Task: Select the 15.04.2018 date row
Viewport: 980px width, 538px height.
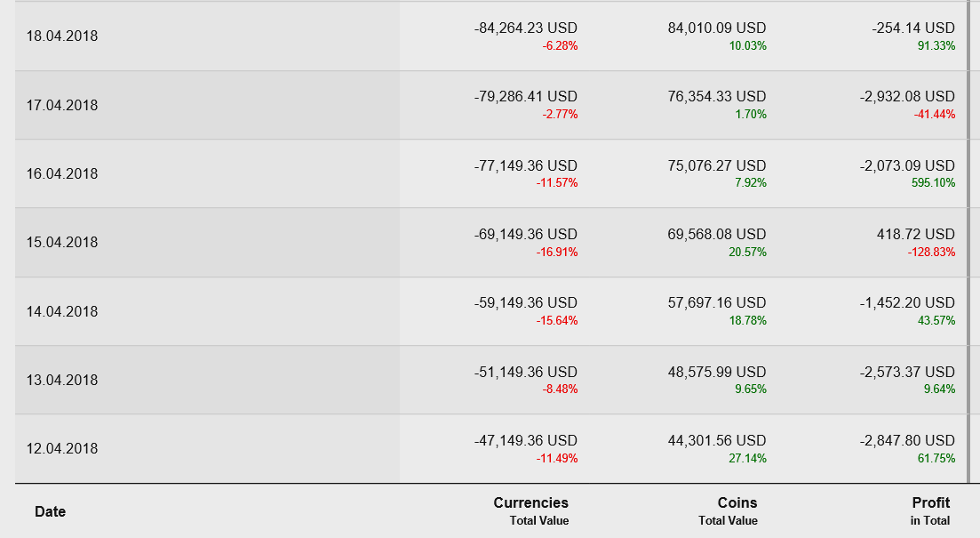Action: click(x=62, y=242)
